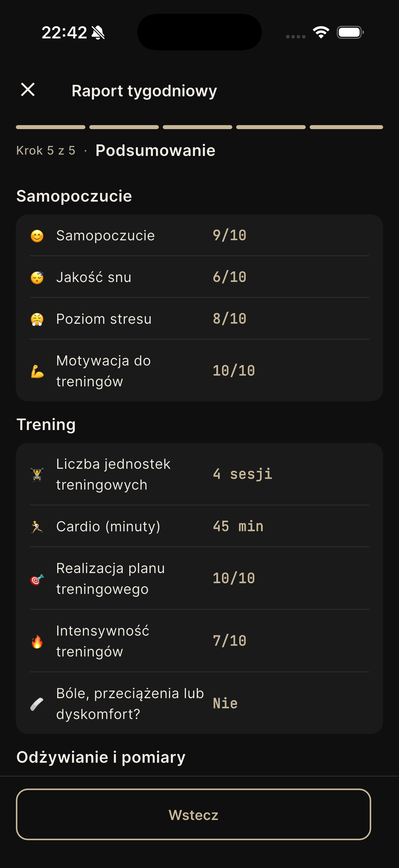The image size is (399, 868).
Task: Select the Poziom stresu 8/10 value
Action: (229, 319)
